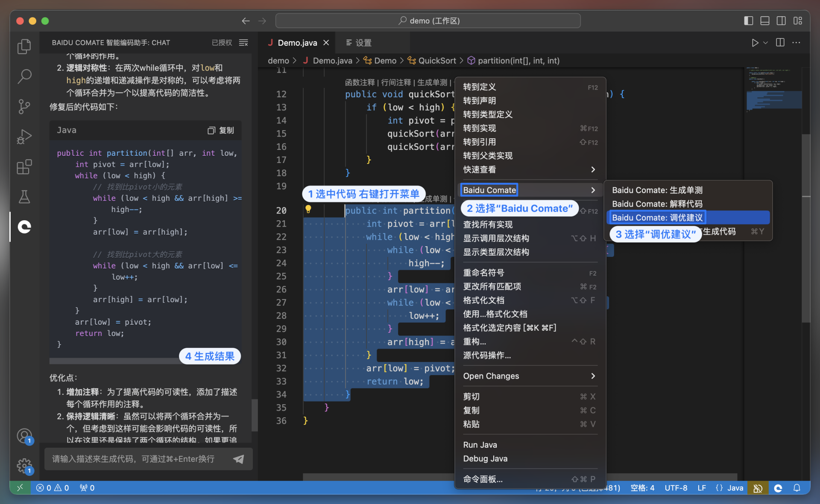Expand the Run button dropdown arrow
The height and width of the screenshot is (504, 820).
pos(766,43)
